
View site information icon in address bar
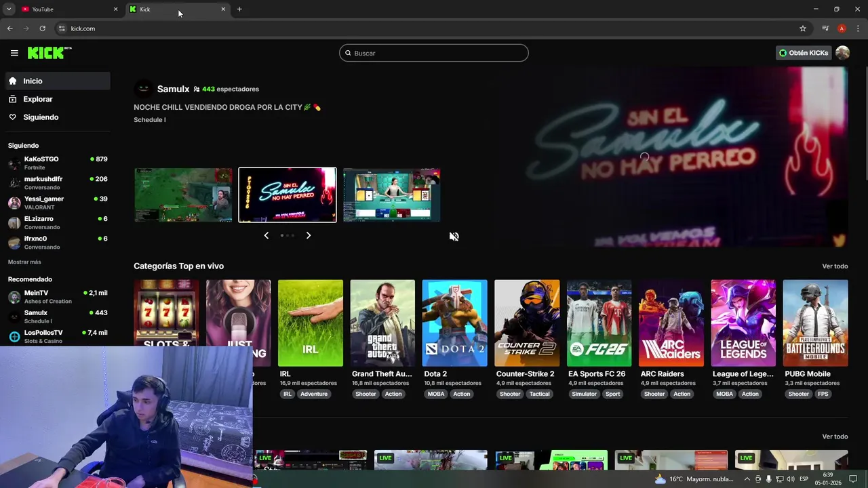pos(62,28)
